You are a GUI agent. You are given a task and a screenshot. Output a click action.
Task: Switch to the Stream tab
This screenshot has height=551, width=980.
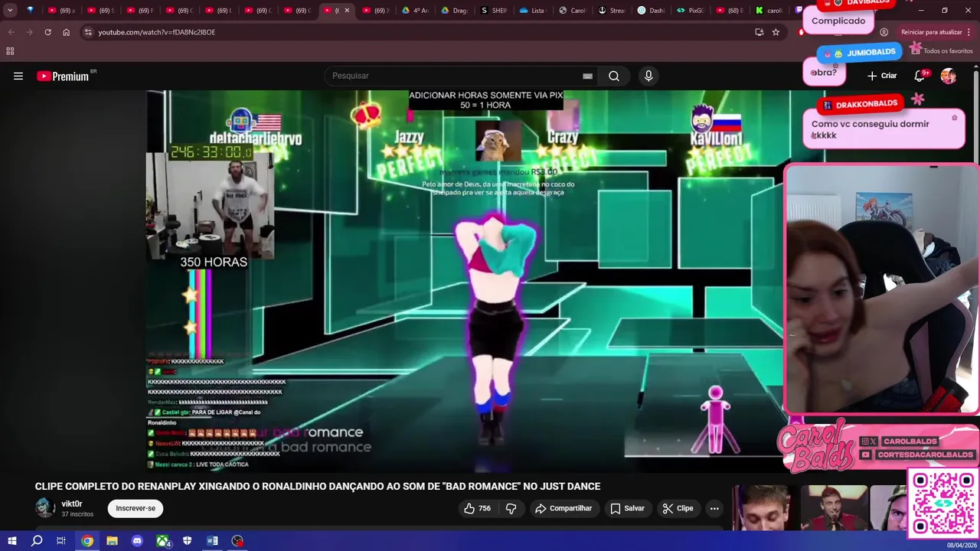[x=612, y=11]
